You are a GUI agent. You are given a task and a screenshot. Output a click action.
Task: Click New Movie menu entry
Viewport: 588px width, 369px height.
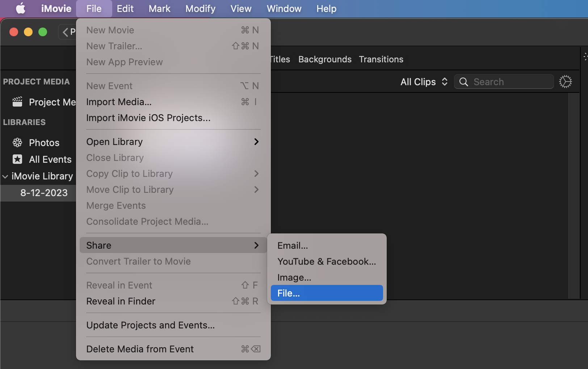point(110,30)
